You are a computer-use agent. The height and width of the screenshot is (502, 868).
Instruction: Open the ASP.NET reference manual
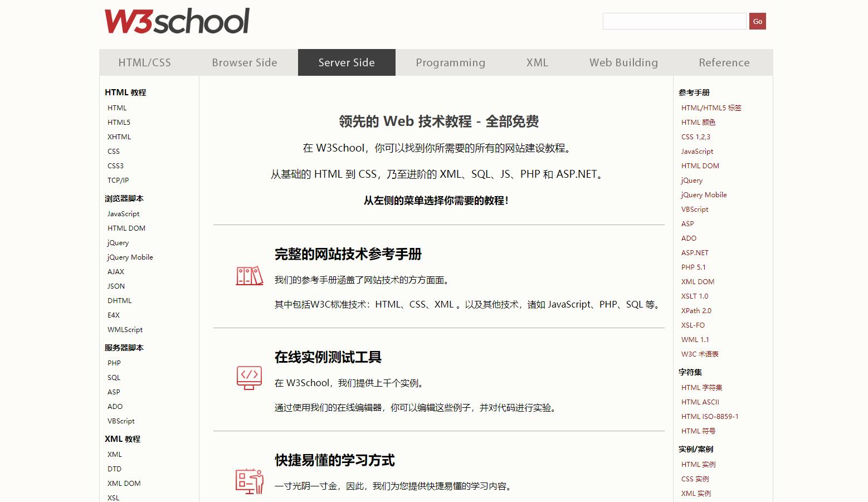point(695,252)
